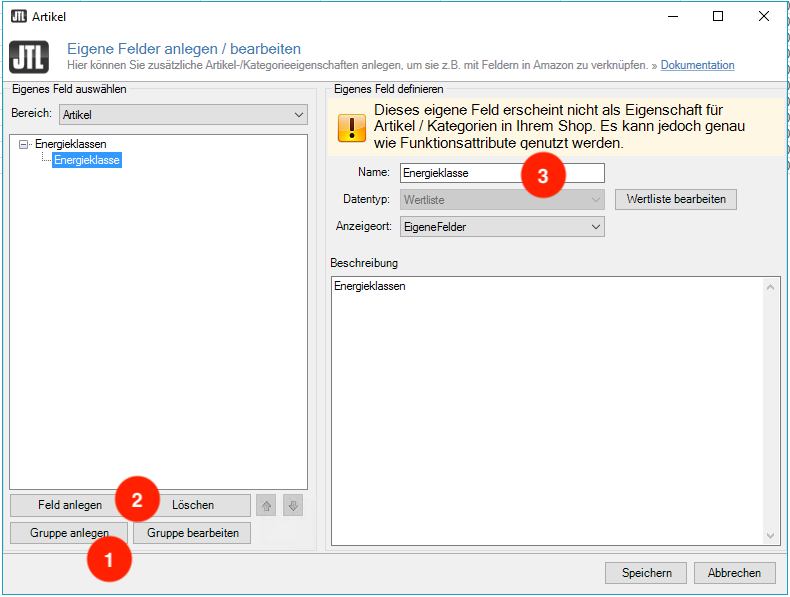Click the small JTL title bar icon
The image size is (790, 597).
(19, 16)
